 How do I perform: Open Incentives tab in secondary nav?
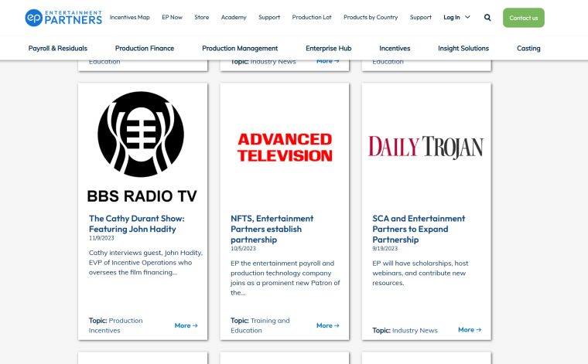point(395,49)
